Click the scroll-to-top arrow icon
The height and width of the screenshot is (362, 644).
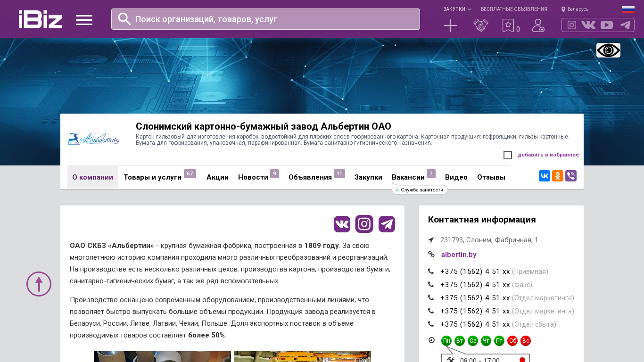(x=39, y=284)
